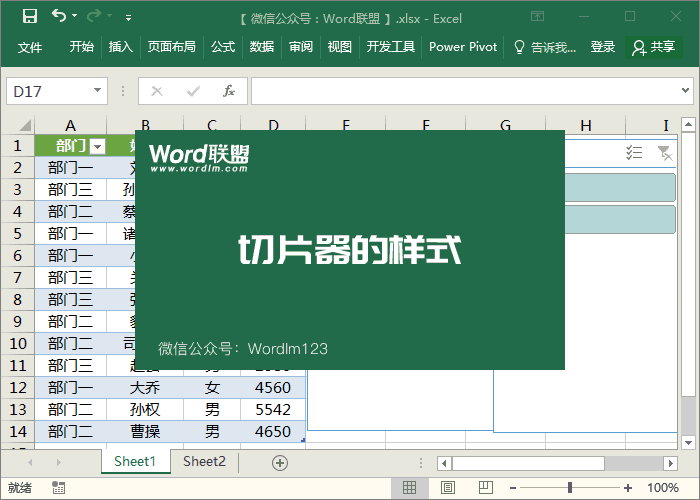Viewport: 700px width, 500px height.
Task: Switch to Page Layout view icon
Action: [447, 488]
